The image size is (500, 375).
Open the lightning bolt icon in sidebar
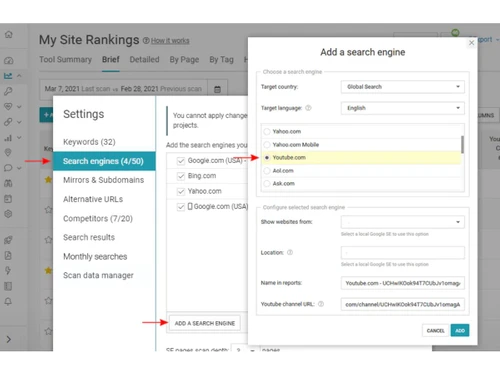pos(8,270)
